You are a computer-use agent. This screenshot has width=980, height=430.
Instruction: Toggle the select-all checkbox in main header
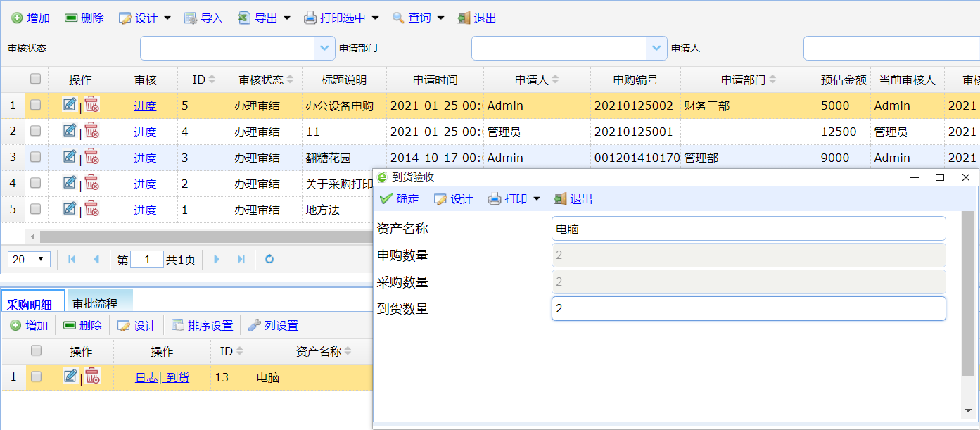coord(35,79)
